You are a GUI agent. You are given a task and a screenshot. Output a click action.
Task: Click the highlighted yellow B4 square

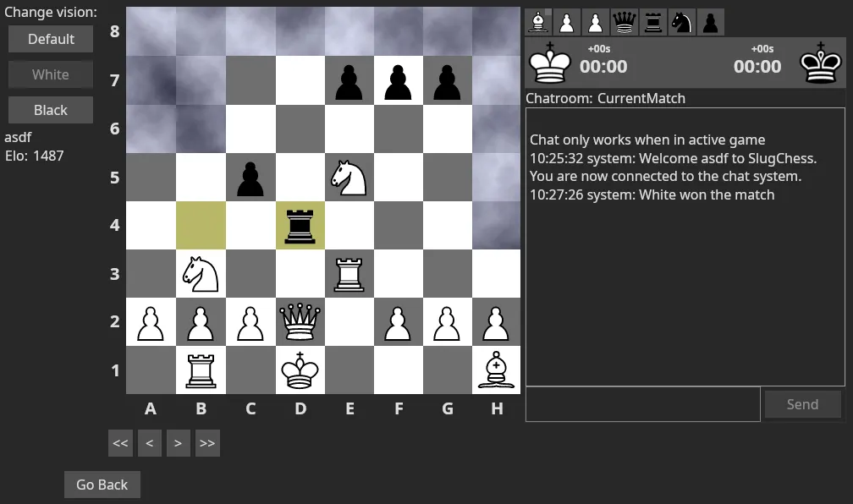point(201,226)
